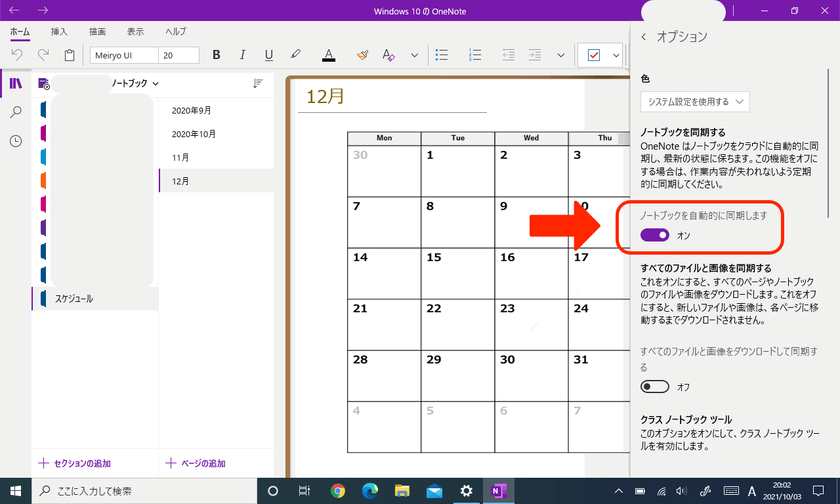Select the text highlighter icon
The width and height of the screenshot is (840, 504).
[295, 55]
